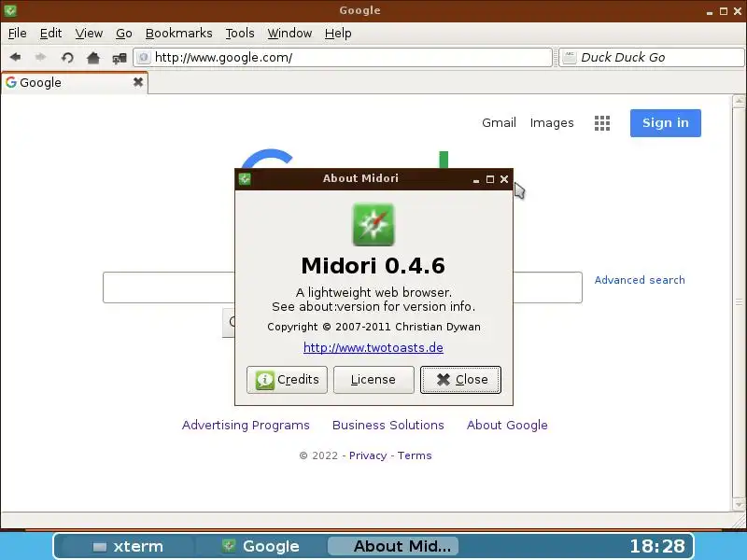Screen dimensions: 747x560
Task: Switch to the Google window in the taskbar
Action: coord(261,546)
